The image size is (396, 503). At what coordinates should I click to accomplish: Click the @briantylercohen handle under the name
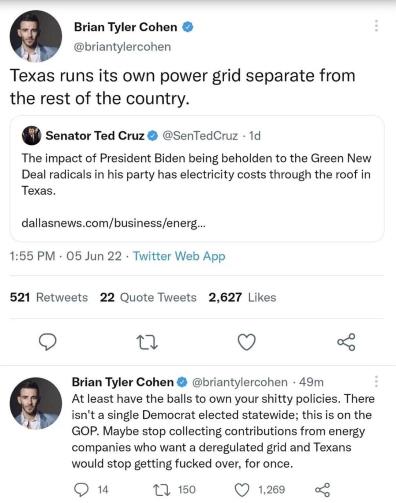point(122,47)
